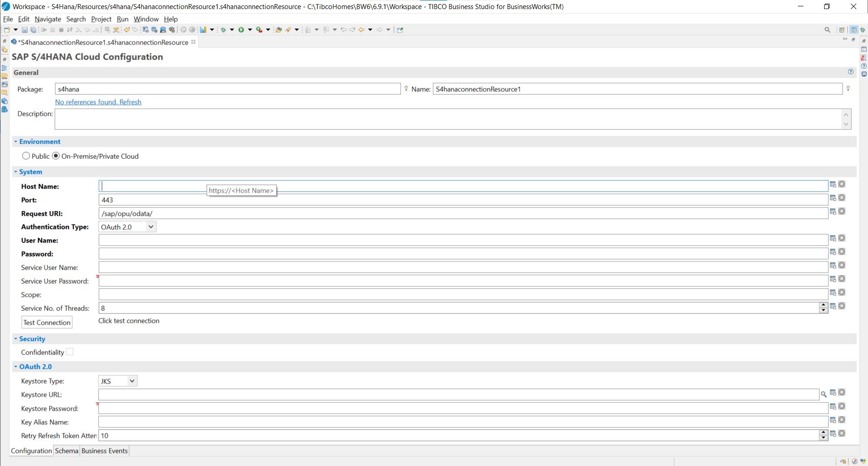868x466 pixels.
Task: Click the highlighted Design perspective icon
Action: [x=854, y=30]
